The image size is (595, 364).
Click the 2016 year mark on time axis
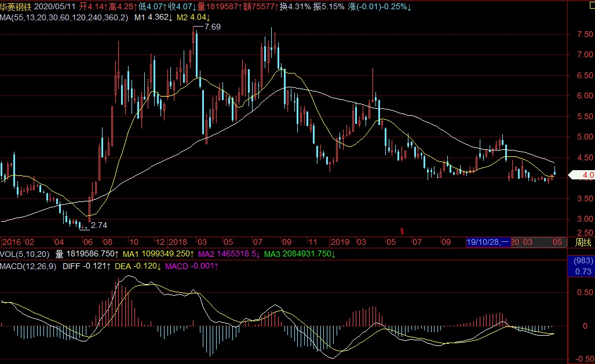point(12,242)
